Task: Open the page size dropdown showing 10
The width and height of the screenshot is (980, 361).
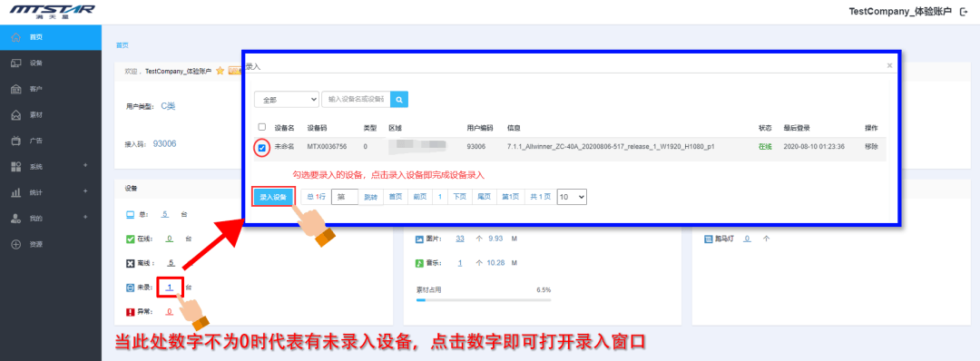Action: [572, 197]
